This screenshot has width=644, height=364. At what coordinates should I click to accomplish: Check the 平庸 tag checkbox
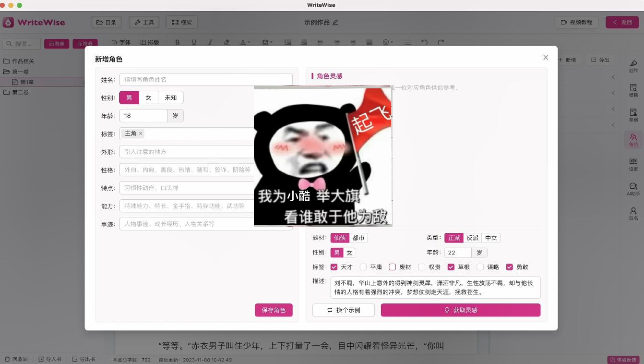[x=363, y=267]
